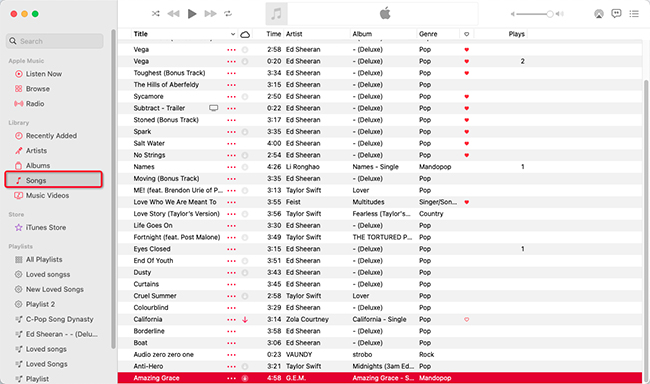
Task: Select Songs in the sidebar
Action: 54,180
